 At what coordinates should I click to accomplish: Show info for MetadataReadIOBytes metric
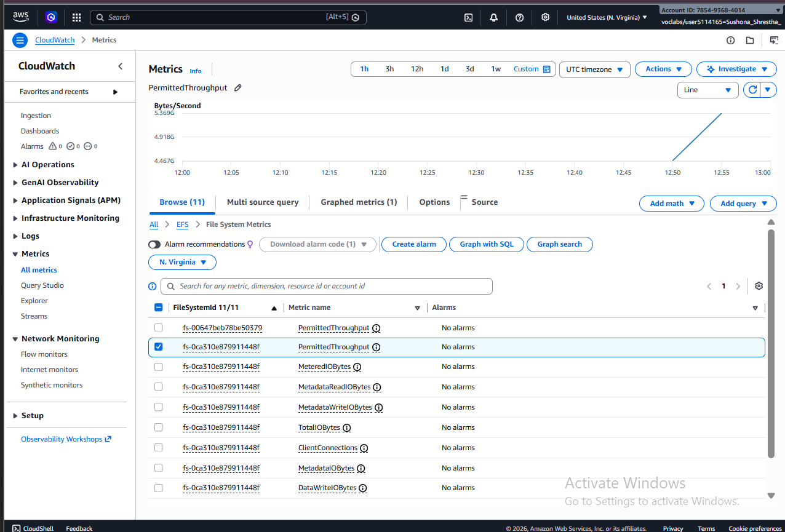pyautogui.click(x=377, y=387)
